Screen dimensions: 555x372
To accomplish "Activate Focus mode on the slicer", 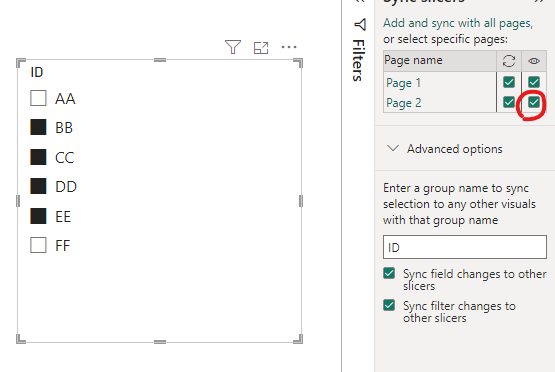I will click(261, 48).
